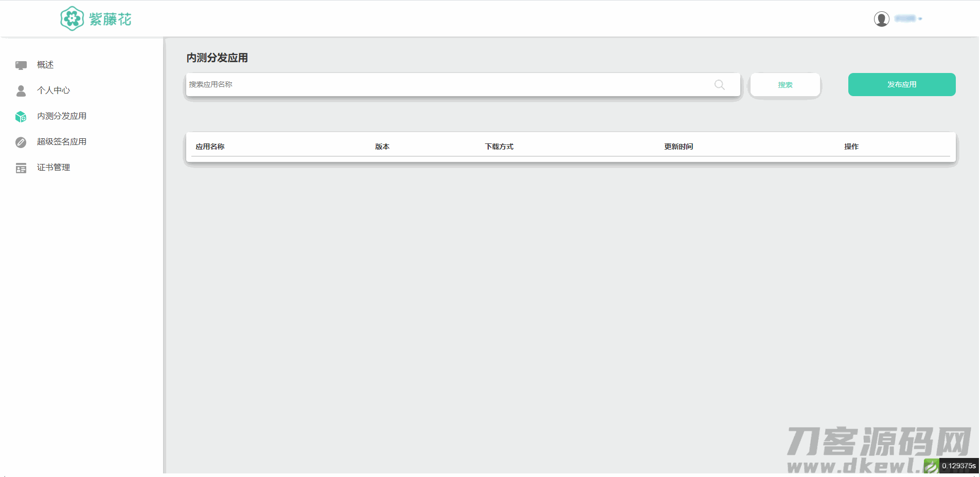Click the green 发布应用 button
Image resolution: width=980 pixels, height=477 pixels.
tap(901, 84)
